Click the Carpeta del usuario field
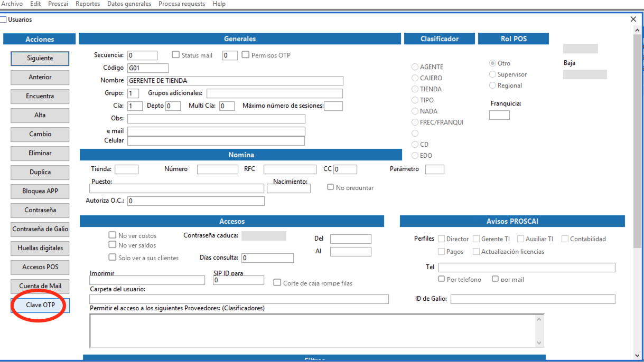The height and width of the screenshot is (362, 644). click(x=239, y=299)
